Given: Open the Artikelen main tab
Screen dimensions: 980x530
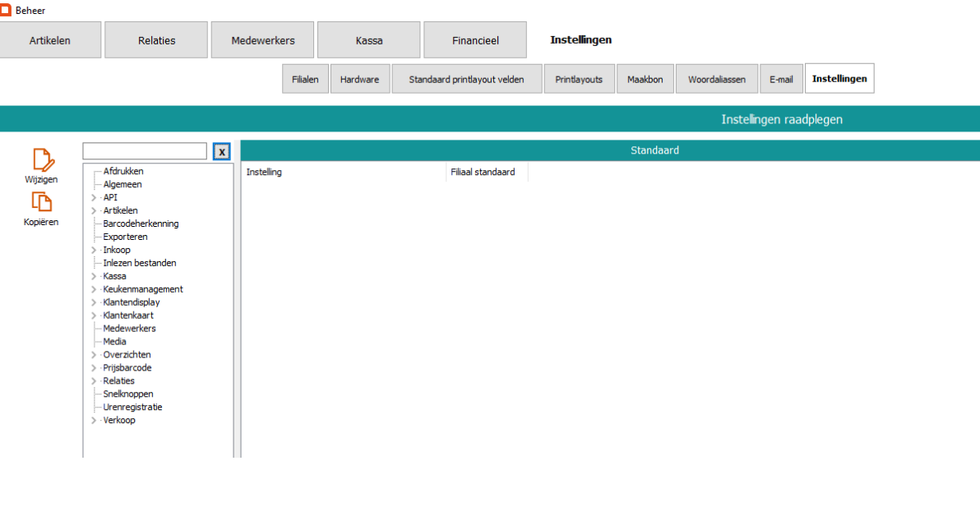Looking at the screenshot, I should click(x=50, y=40).
